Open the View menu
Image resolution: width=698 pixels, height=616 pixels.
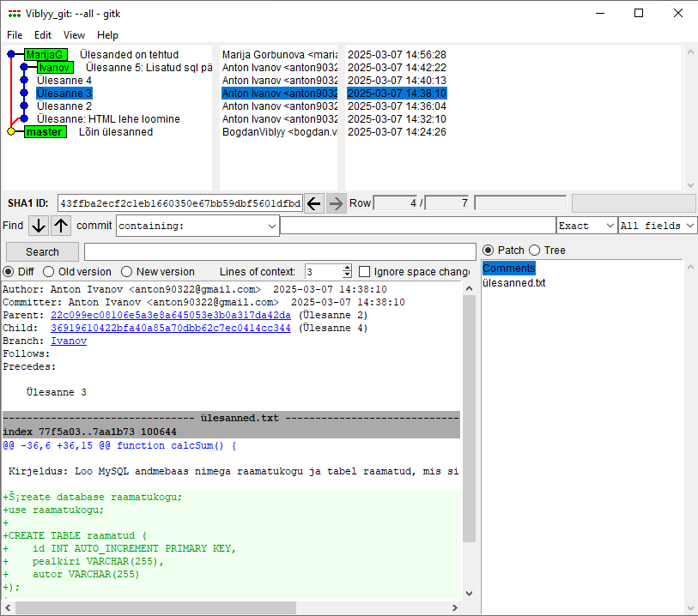[x=74, y=35]
